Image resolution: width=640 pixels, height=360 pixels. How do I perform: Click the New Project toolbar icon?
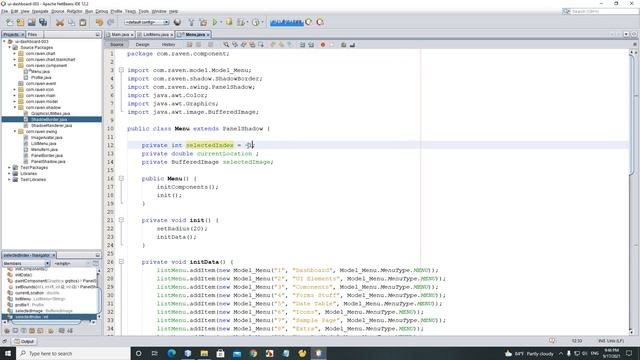pyautogui.click(x=20, y=22)
